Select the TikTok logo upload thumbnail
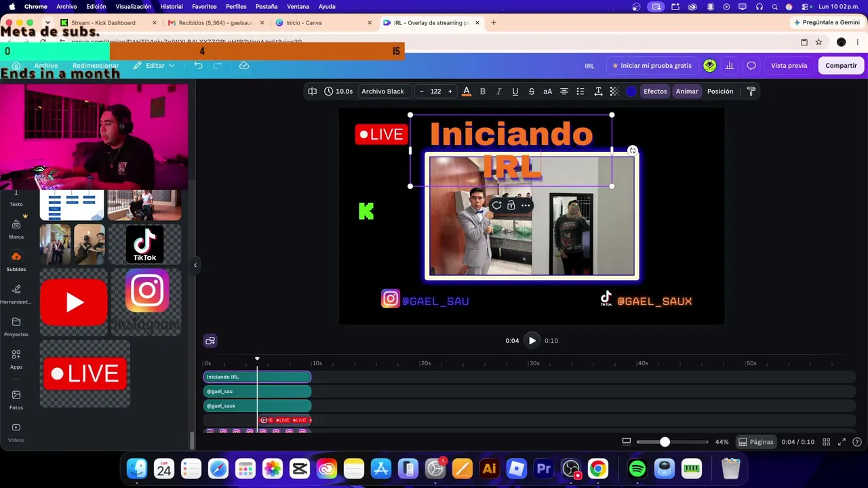Viewport: 868px width, 488px height. [144, 244]
